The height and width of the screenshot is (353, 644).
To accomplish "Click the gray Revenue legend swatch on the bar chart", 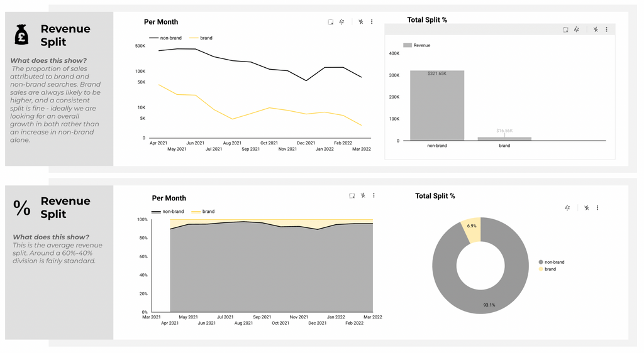I will (408, 45).
